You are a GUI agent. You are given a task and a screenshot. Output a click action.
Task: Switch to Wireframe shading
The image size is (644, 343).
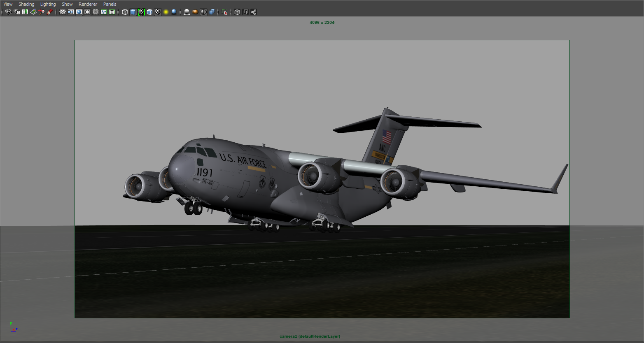tap(125, 12)
